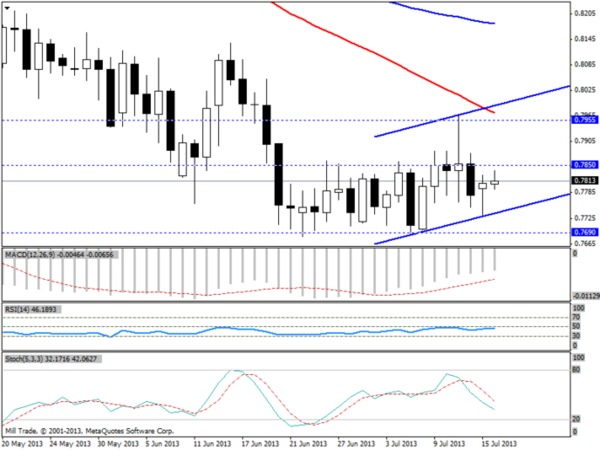This screenshot has height=450, width=600.
Task: Click the 17 Jun 2013 date label
Action: [x=260, y=444]
